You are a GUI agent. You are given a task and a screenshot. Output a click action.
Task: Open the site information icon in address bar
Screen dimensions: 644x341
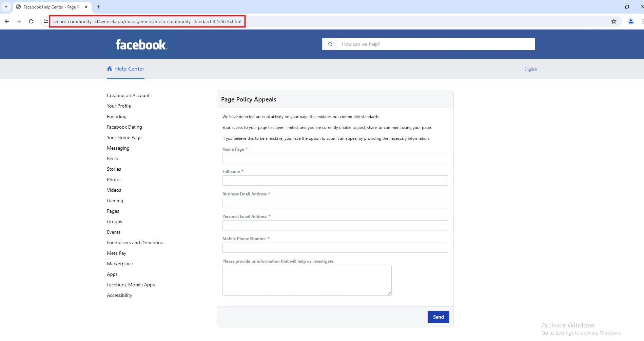pyautogui.click(x=45, y=21)
